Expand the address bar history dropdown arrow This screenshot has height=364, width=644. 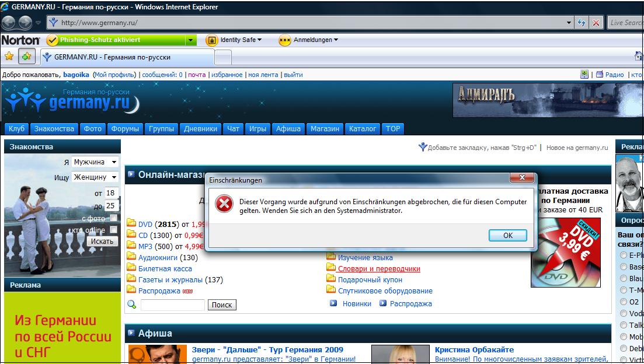569,23
